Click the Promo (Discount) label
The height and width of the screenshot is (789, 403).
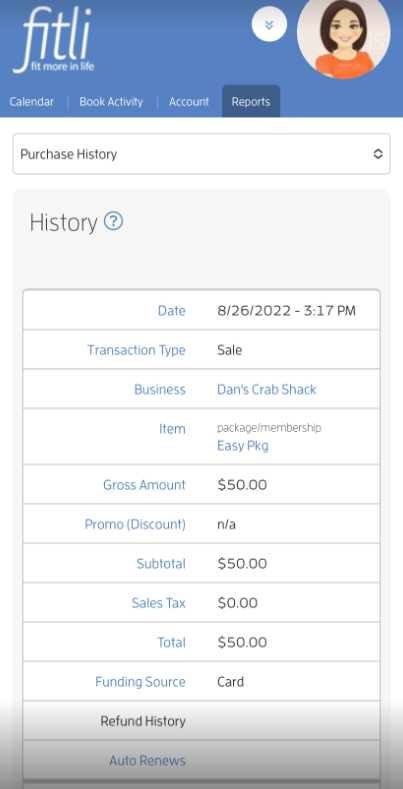coord(135,524)
